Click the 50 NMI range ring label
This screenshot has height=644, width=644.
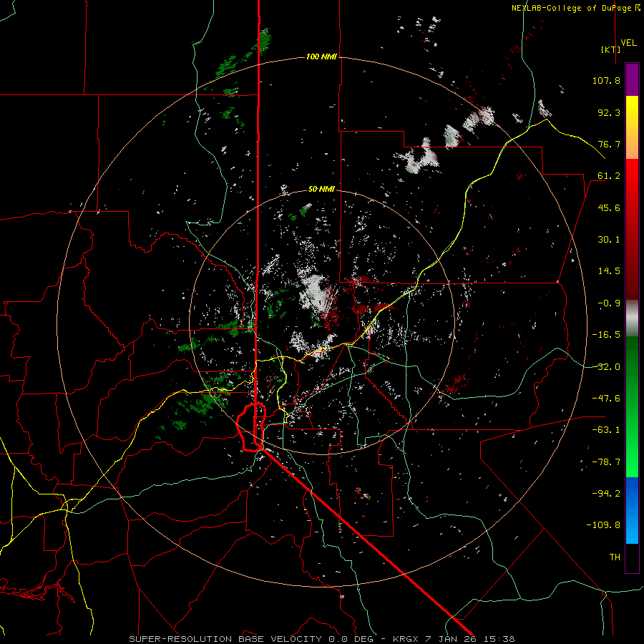click(x=321, y=190)
